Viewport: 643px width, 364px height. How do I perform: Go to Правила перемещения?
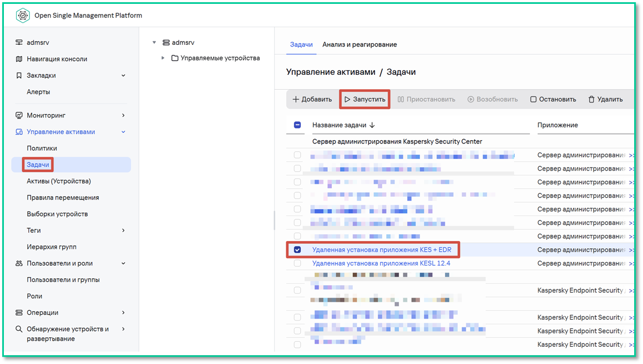pyautogui.click(x=63, y=197)
